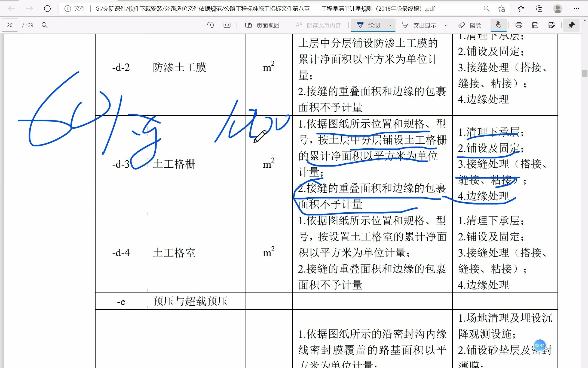Click the save as icon
The height and width of the screenshot is (368, 588).
click(x=552, y=25)
